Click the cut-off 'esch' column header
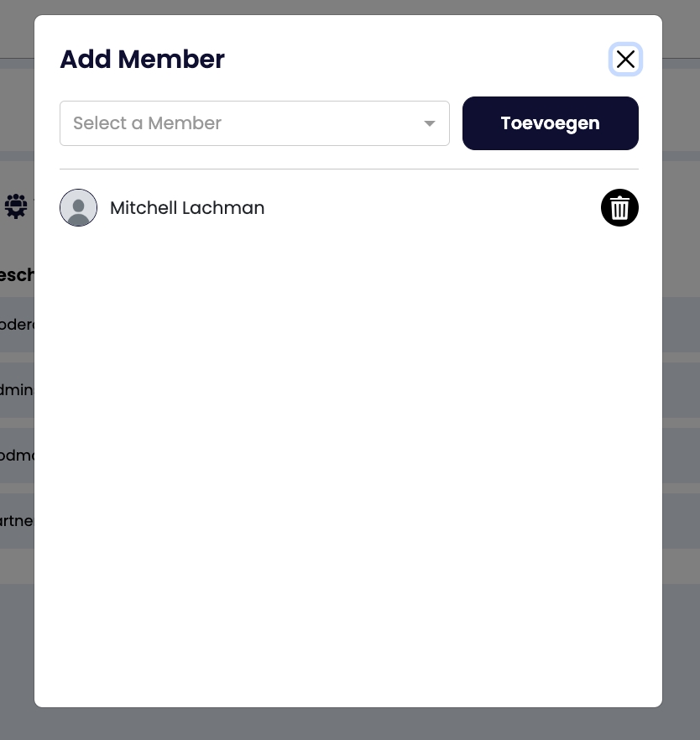 coord(17,275)
